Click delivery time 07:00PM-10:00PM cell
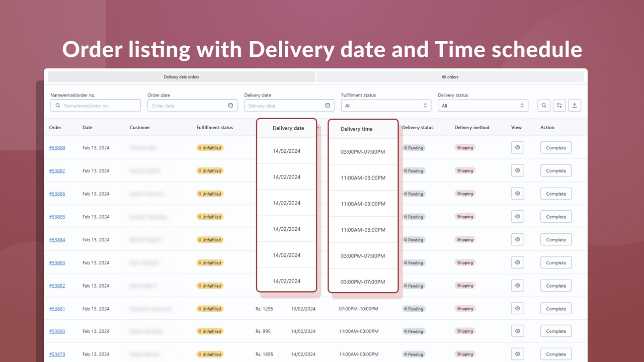644x362 pixels. [359, 309]
